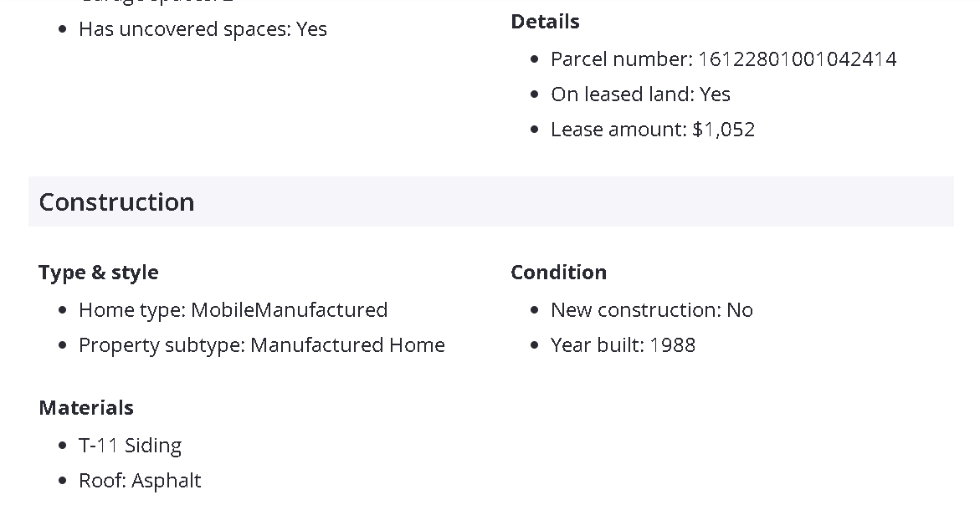Viewport: 980px width, 505px height.
Task: Click the 'Has uncovered spaces: Yes' item
Action: [203, 29]
